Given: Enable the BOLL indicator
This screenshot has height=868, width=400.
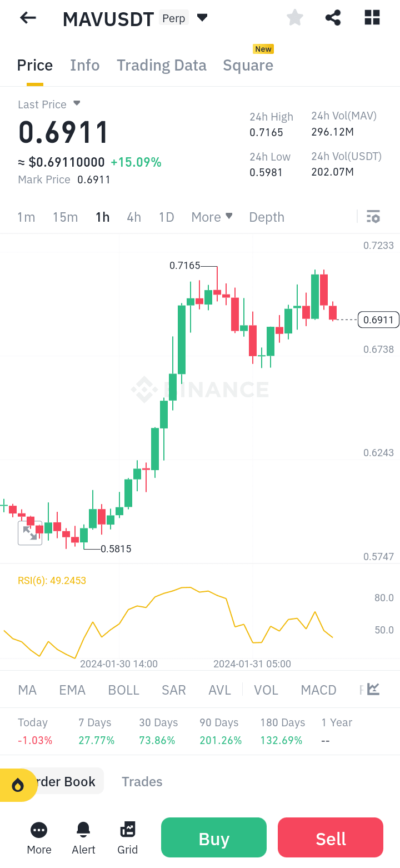Looking at the screenshot, I should [123, 689].
